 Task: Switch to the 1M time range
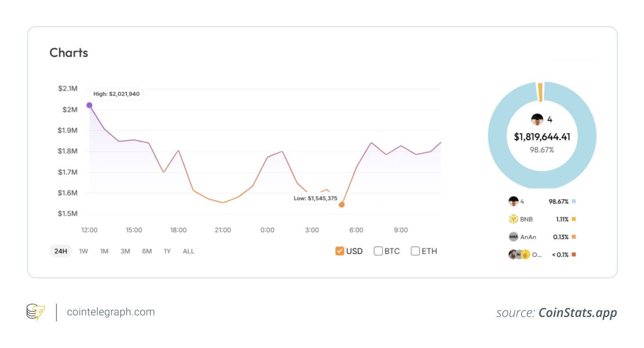tap(104, 251)
